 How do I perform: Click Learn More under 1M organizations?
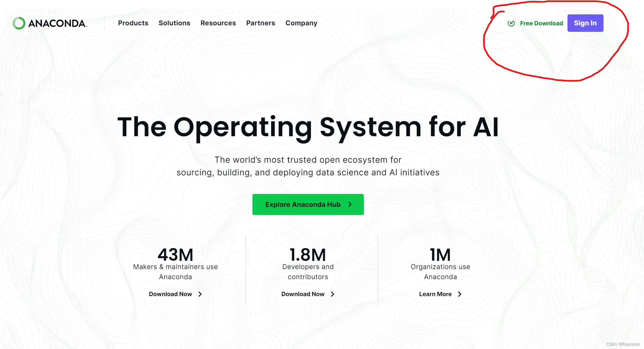coord(435,294)
